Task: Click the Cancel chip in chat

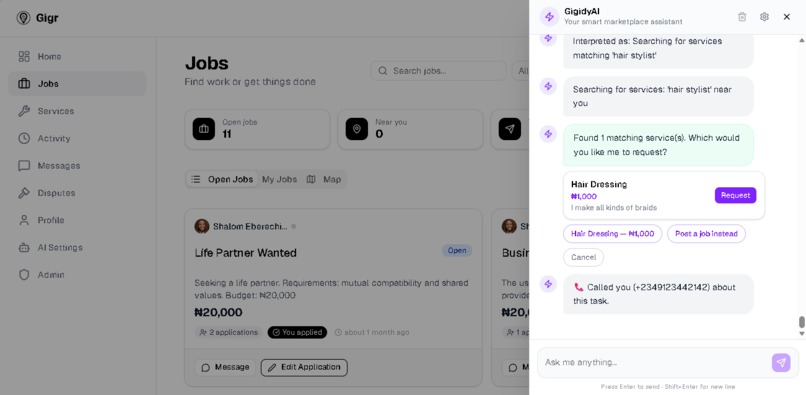Action: tap(583, 257)
